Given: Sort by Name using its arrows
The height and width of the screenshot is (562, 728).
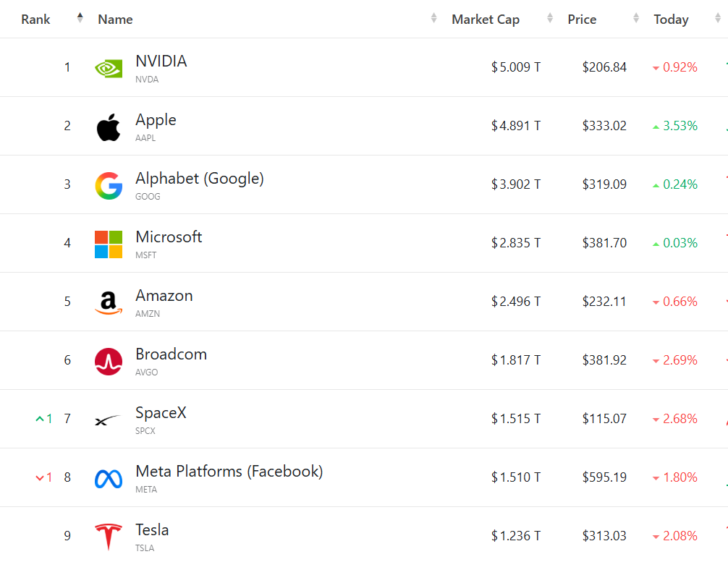Looking at the screenshot, I should [433, 18].
